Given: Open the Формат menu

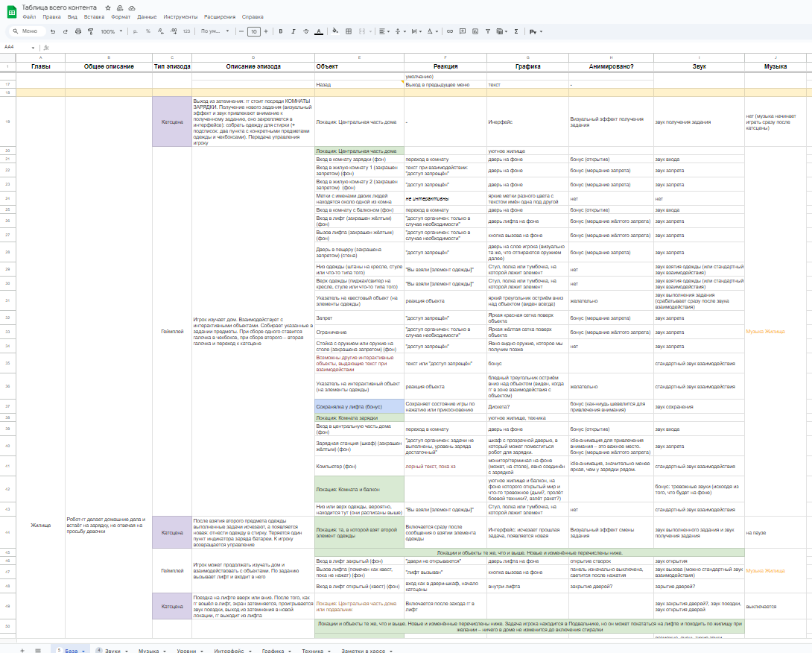Looking at the screenshot, I should click(x=121, y=17).
